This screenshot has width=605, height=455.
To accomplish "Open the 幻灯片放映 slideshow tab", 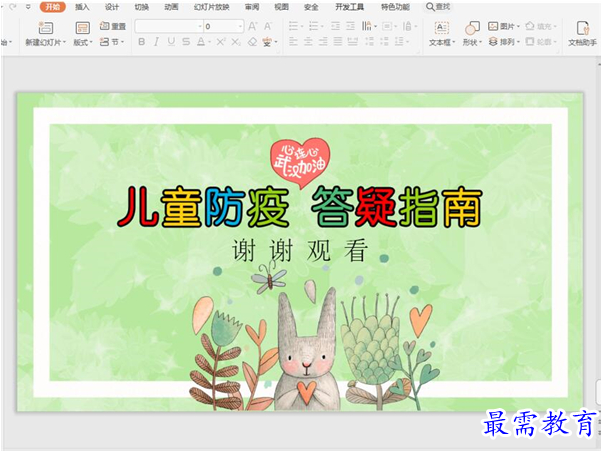I will coord(211,7).
